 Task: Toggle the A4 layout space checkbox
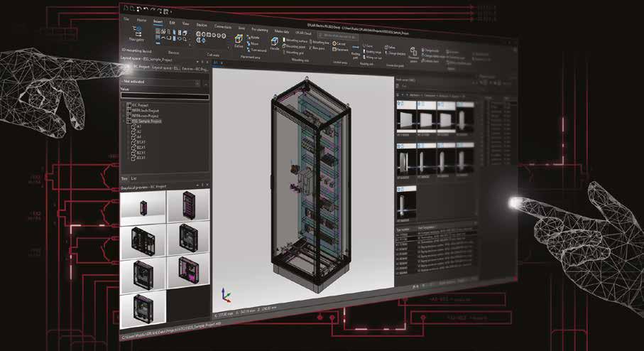coord(133,137)
